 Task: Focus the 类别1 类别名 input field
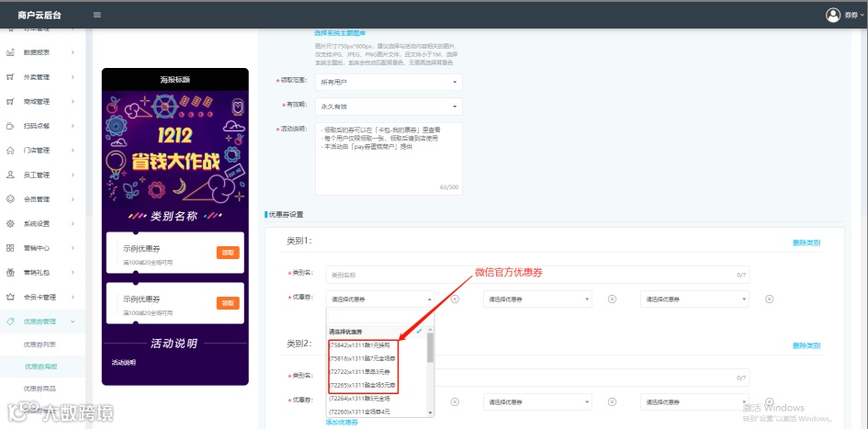(537, 275)
